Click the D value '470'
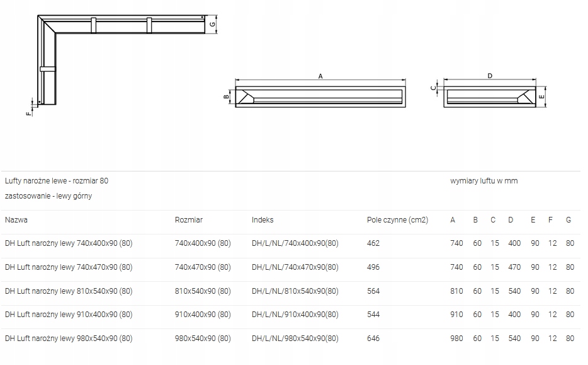The height and width of the screenshot is (365, 588). click(514, 267)
